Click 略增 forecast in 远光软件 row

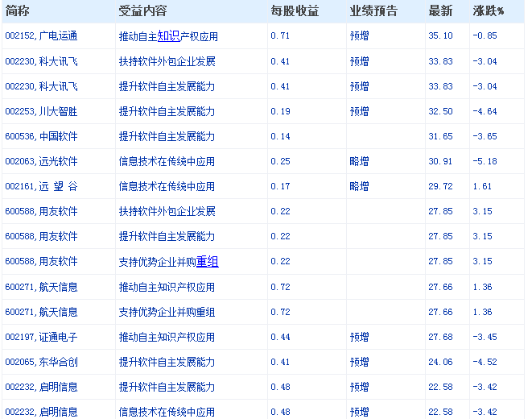(x=359, y=161)
